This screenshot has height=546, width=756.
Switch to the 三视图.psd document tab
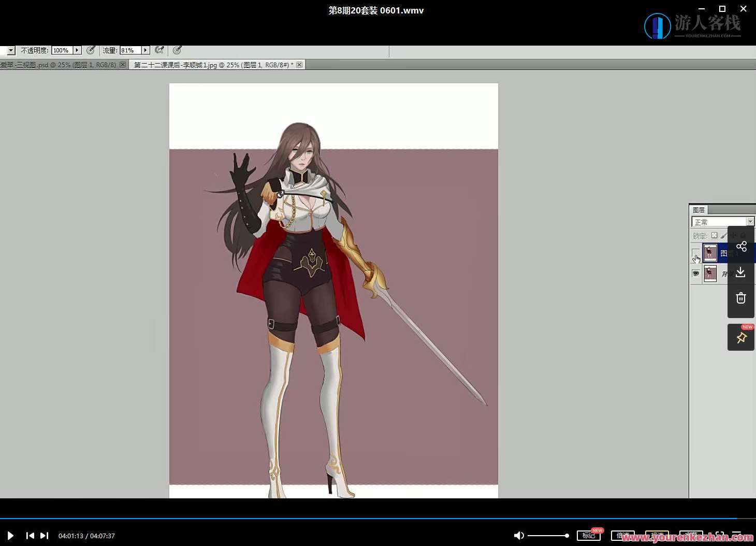click(x=58, y=65)
